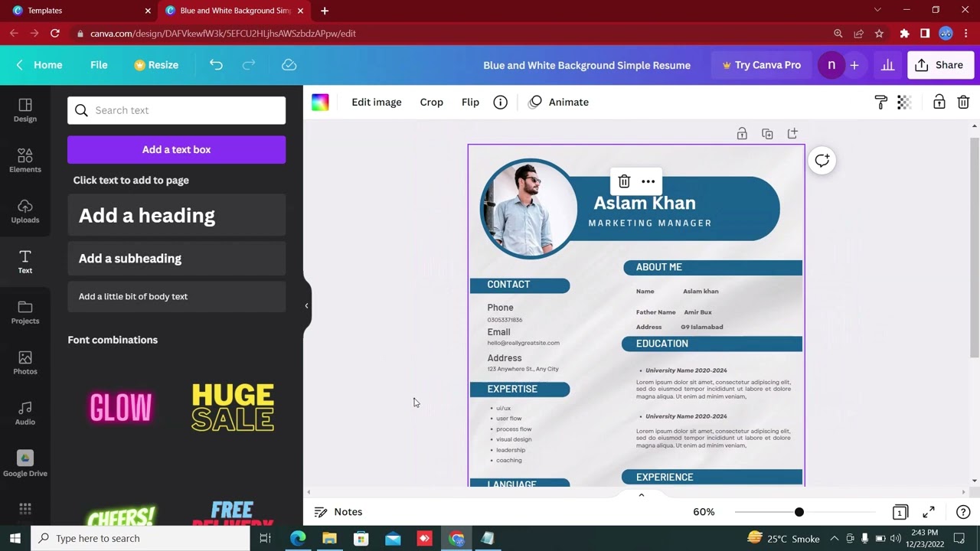The image size is (980, 551).
Task: Open the Photos panel
Action: point(24,363)
